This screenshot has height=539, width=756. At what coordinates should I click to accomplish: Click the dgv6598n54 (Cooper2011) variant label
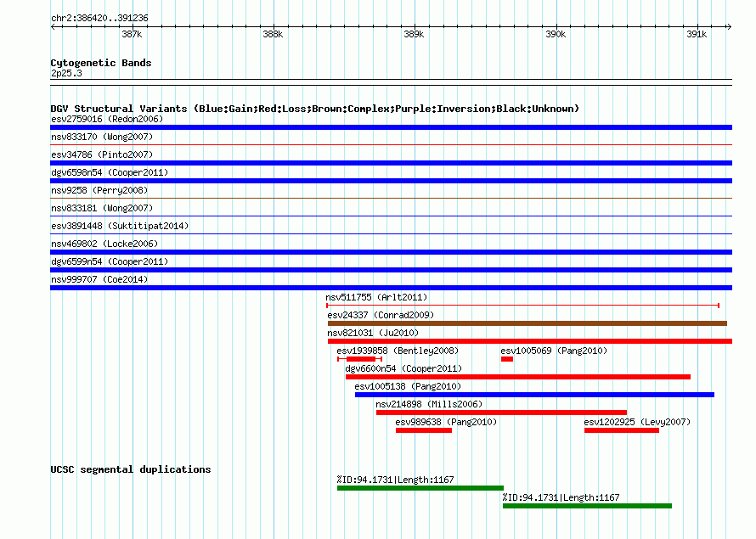click(x=110, y=172)
